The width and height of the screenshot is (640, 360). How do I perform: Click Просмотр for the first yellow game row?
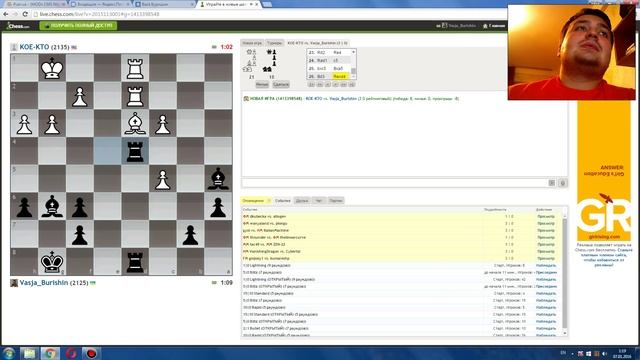[546, 216]
